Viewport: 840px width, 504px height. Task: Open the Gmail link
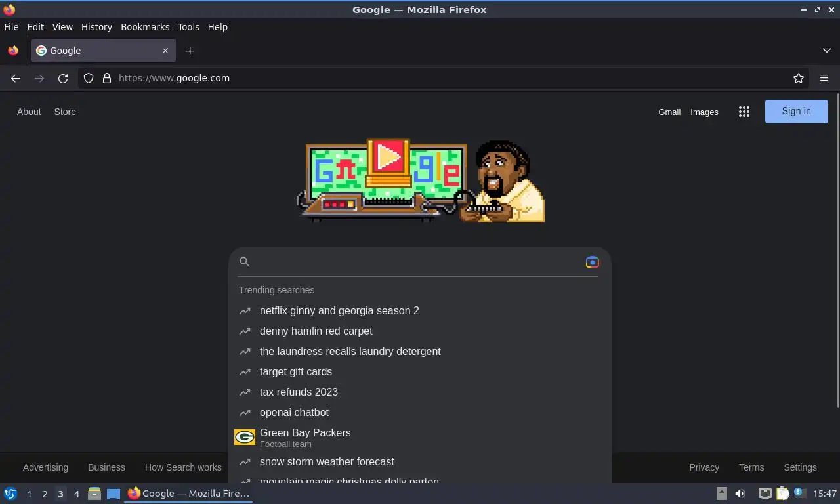(x=669, y=112)
